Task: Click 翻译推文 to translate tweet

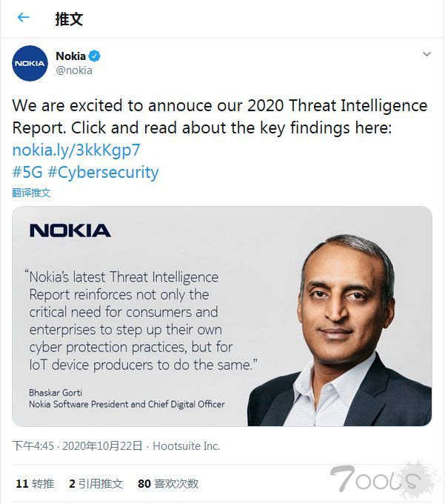Action: coord(31,193)
